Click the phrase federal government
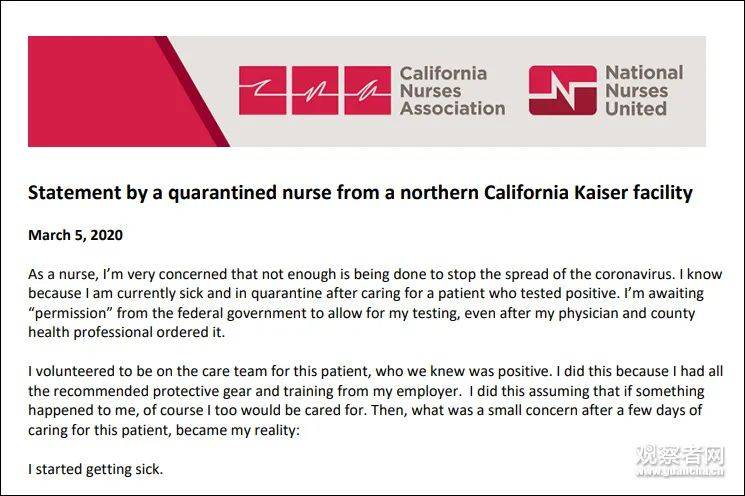 tap(229, 314)
